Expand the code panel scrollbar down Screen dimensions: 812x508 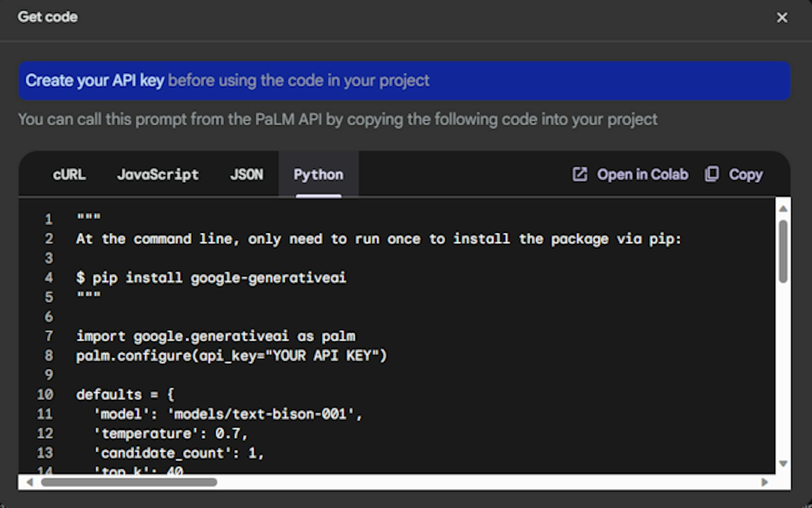coord(783,464)
